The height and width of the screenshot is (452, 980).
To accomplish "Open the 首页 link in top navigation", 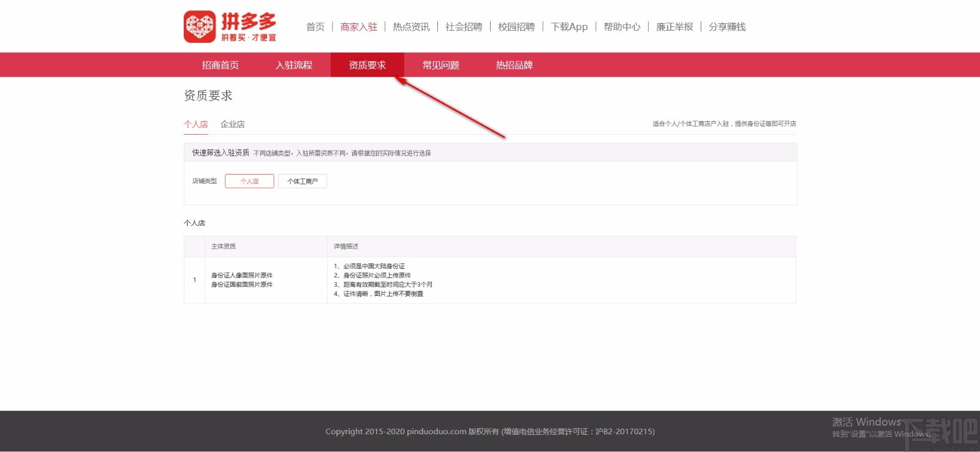I will pos(315,27).
